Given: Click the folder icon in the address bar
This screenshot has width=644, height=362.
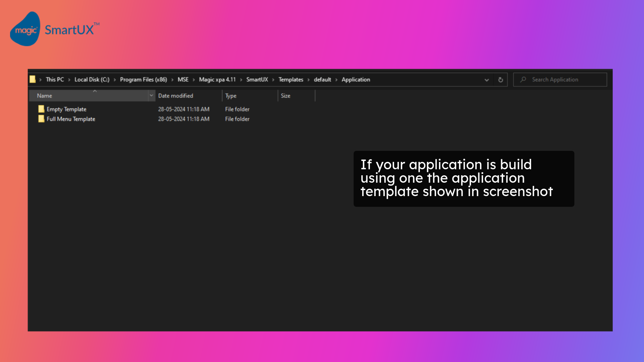Looking at the screenshot, I should coord(33,79).
